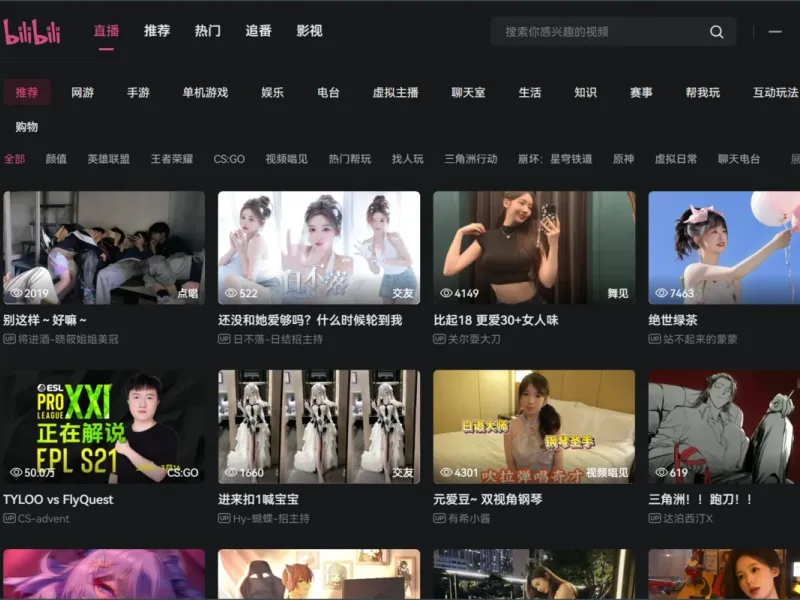The height and width of the screenshot is (600, 800).
Task: Open the purple-haired anime stream thumbnail
Action: (104, 574)
